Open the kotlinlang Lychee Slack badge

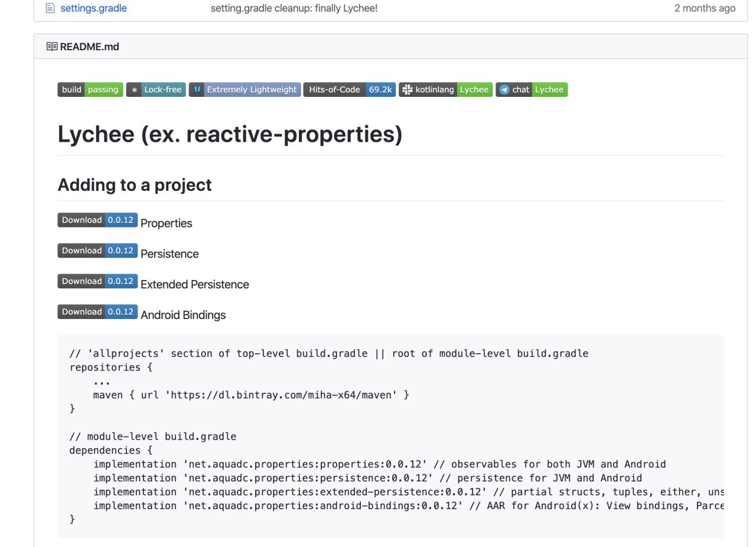click(x=446, y=90)
